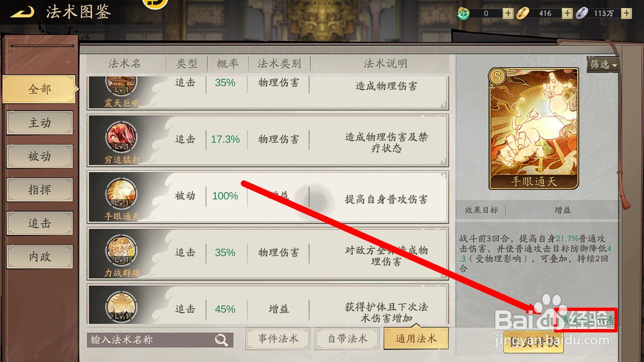Switch to the 被动 category tab

coord(40,156)
